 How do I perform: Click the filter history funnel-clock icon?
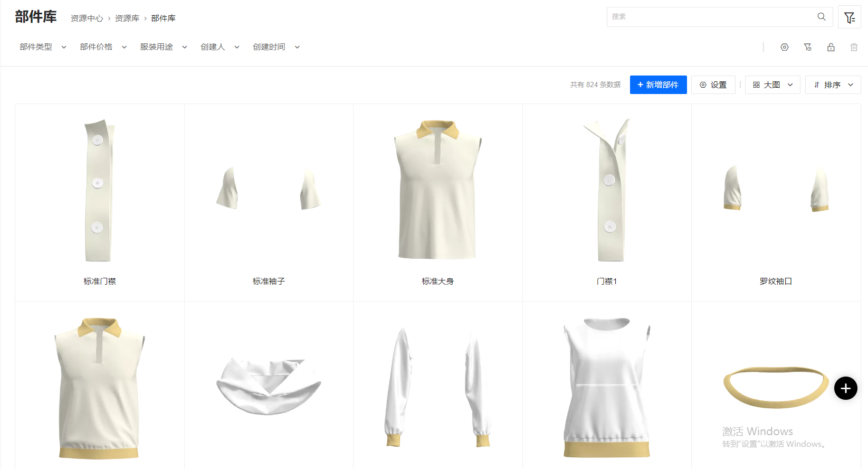pyautogui.click(x=807, y=48)
